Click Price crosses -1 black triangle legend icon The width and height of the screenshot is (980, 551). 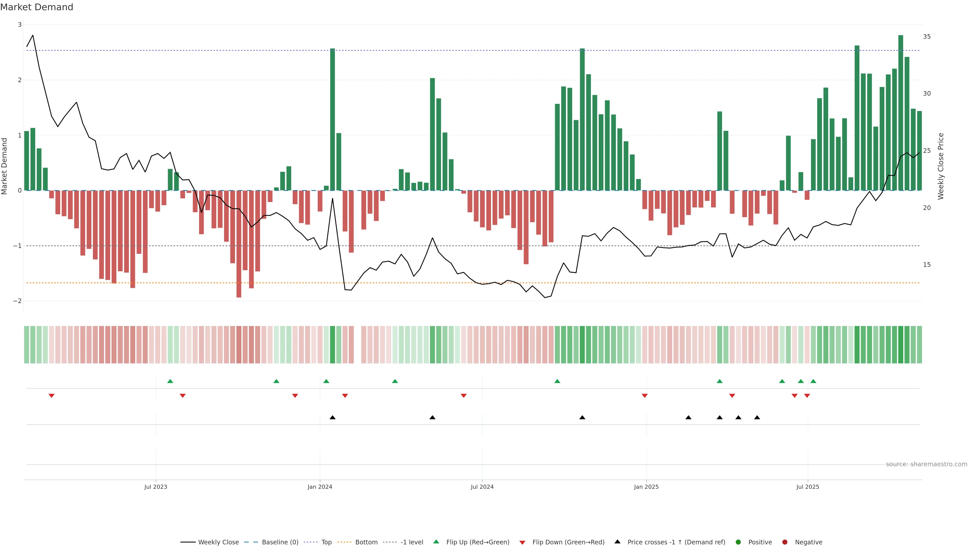click(x=617, y=542)
